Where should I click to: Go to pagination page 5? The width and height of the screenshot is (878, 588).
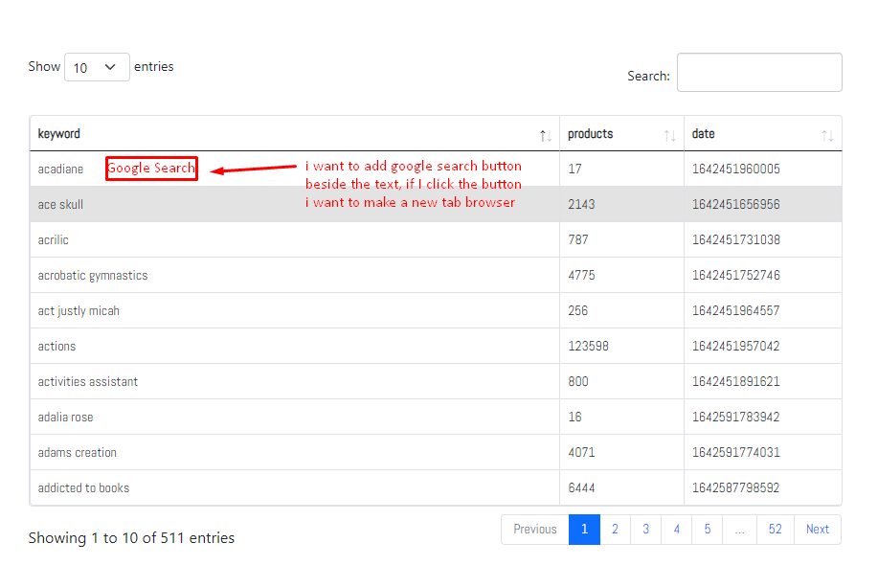pos(708,530)
